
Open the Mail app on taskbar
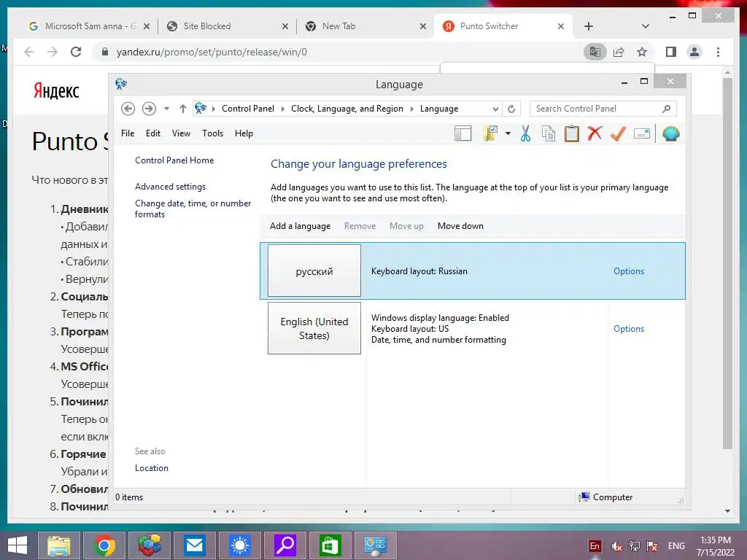(x=194, y=545)
